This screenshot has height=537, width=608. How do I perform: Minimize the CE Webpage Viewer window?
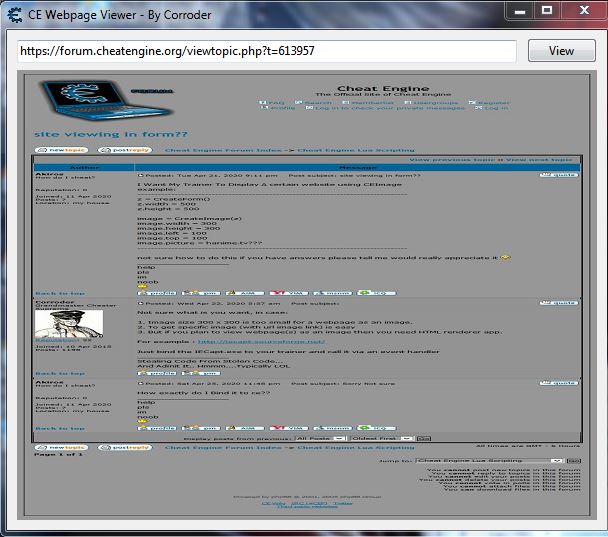click(x=520, y=11)
